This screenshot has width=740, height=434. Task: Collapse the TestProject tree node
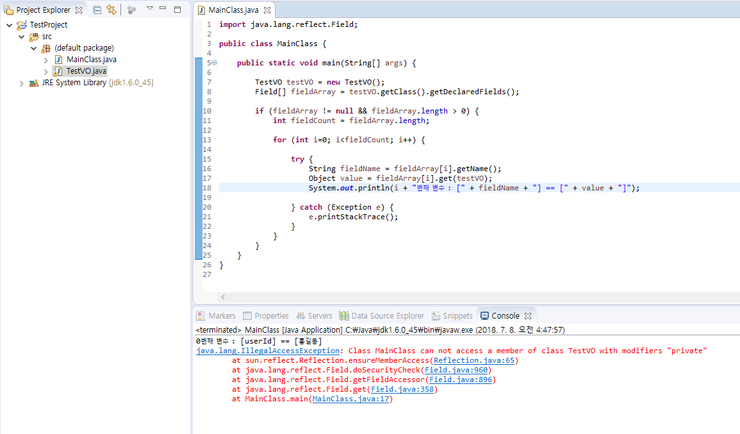(8, 24)
